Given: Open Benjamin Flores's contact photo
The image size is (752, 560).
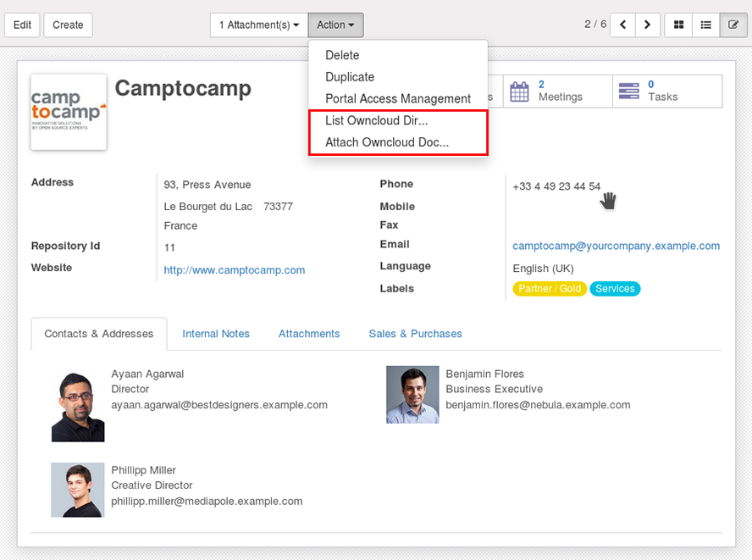Looking at the screenshot, I should coord(412,395).
